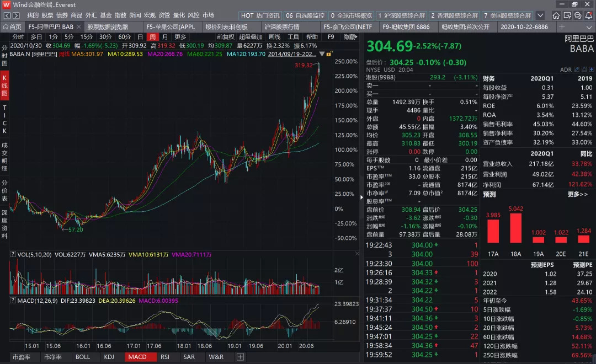Add BABA to watchlist with blue plus icon
Screen dimensions: 596x364
coord(592,69)
